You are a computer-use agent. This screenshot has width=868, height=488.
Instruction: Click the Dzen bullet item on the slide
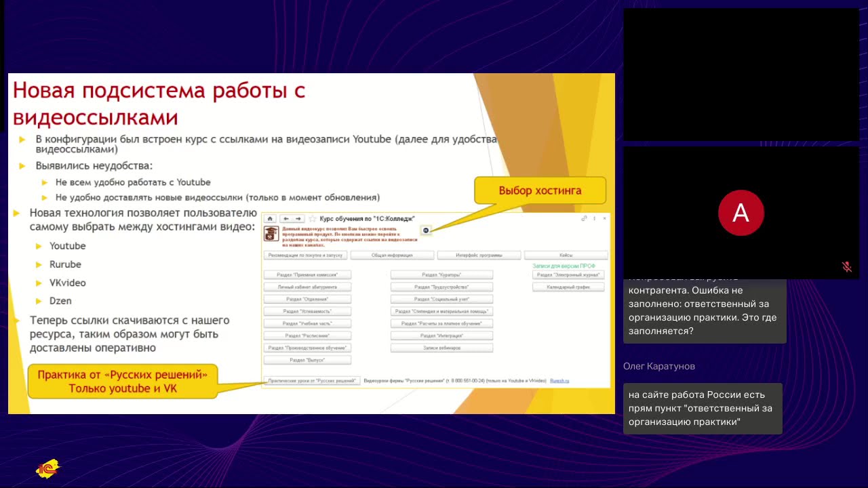click(x=60, y=301)
